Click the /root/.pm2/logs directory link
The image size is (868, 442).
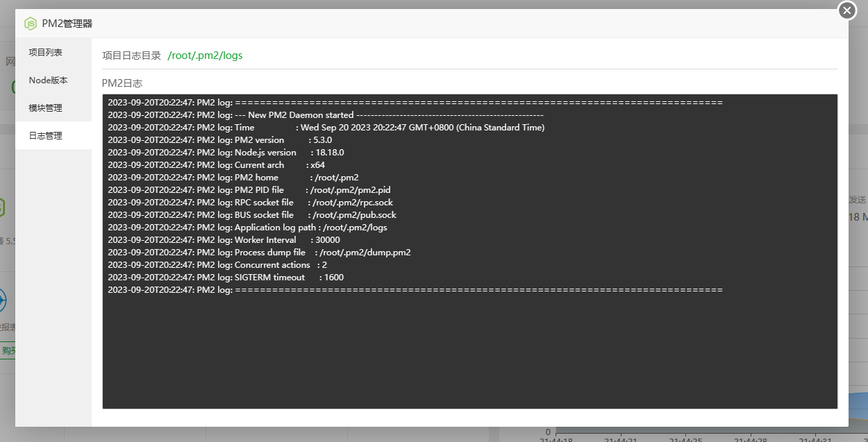205,56
